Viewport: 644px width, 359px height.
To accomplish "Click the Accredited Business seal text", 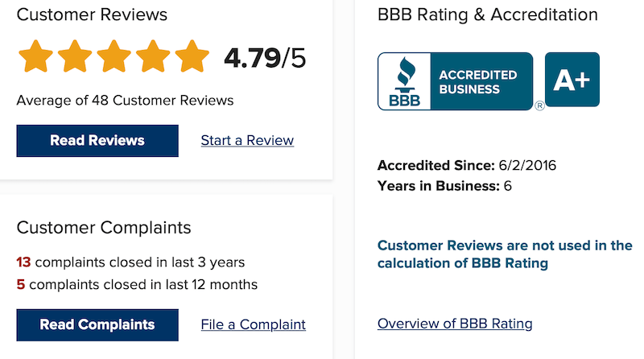I will (477, 82).
